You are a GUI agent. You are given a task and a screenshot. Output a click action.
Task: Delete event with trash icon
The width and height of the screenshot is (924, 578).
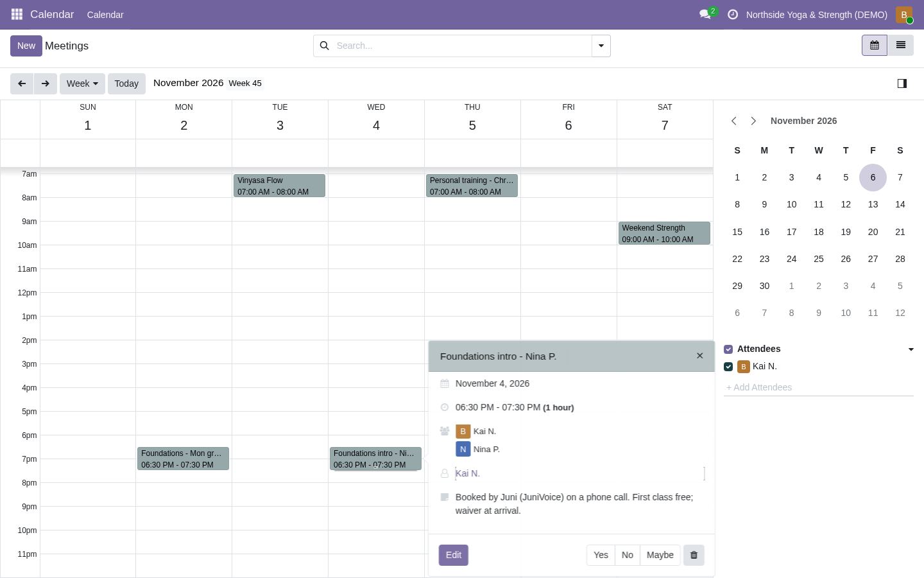694,555
